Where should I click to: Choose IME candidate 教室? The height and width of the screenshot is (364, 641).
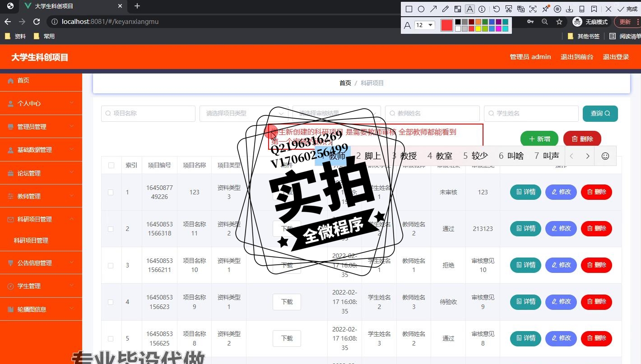point(439,156)
